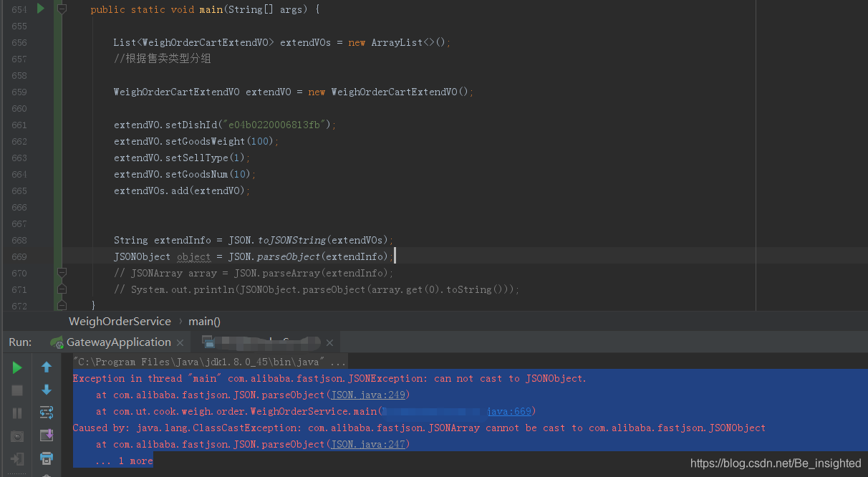Take a thread dump with the camera icon

[x=16, y=435]
